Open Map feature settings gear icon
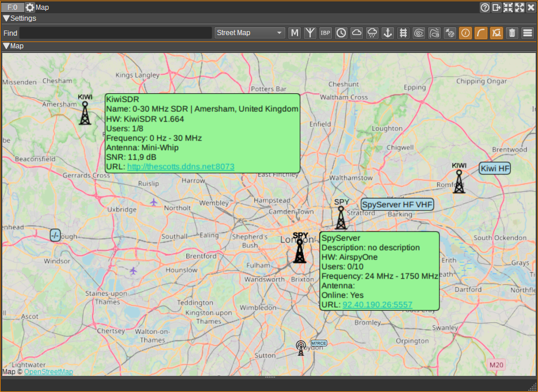The height and width of the screenshot is (392, 538). [30, 7]
